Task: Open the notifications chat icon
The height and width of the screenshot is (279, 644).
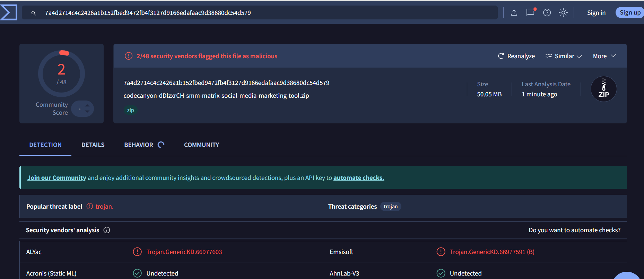Action: click(531, 12)
